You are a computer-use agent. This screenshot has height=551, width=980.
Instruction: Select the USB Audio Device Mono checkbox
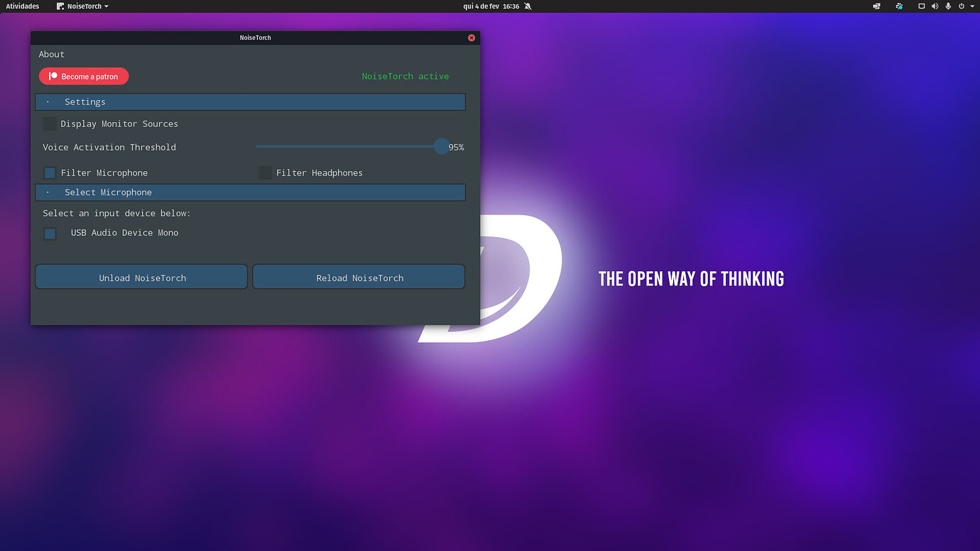tap(50, 234)
